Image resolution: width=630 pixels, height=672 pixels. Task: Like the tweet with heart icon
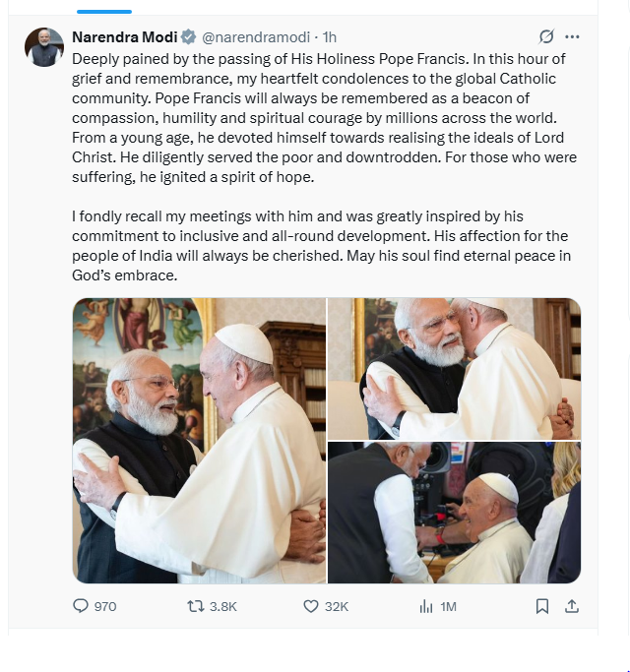click(x=311, y=606)
